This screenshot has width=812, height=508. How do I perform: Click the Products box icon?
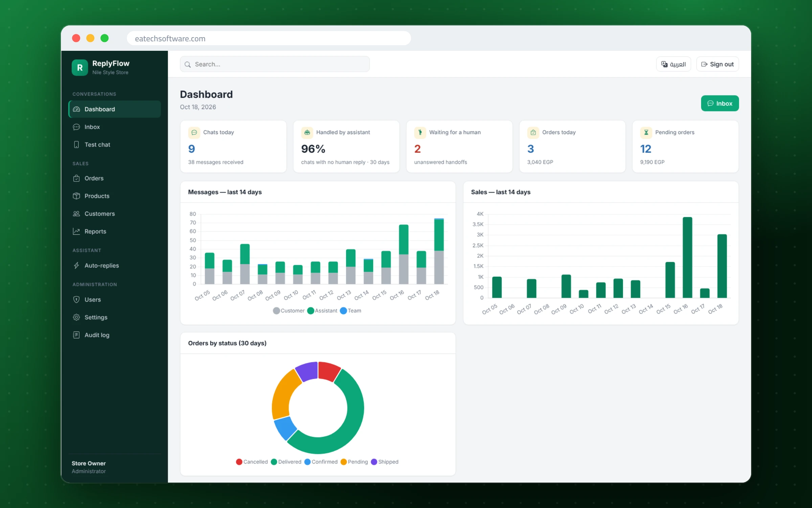[x=76, y=196]
